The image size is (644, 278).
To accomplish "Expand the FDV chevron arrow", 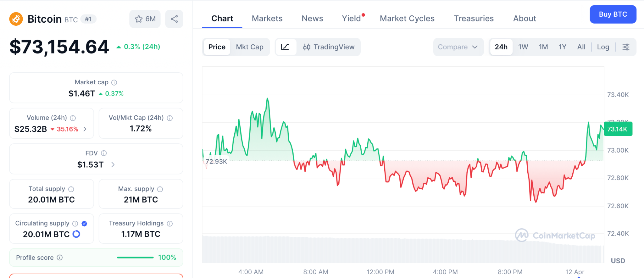I will (x=113, y=164).
